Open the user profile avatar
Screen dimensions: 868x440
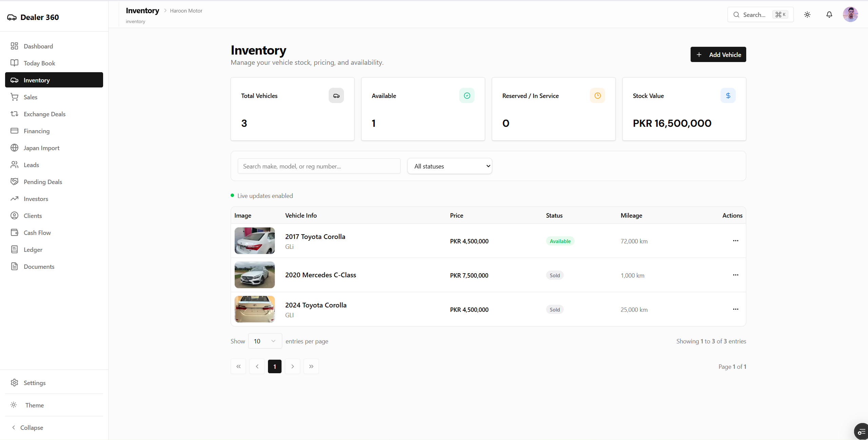[850, 15]
